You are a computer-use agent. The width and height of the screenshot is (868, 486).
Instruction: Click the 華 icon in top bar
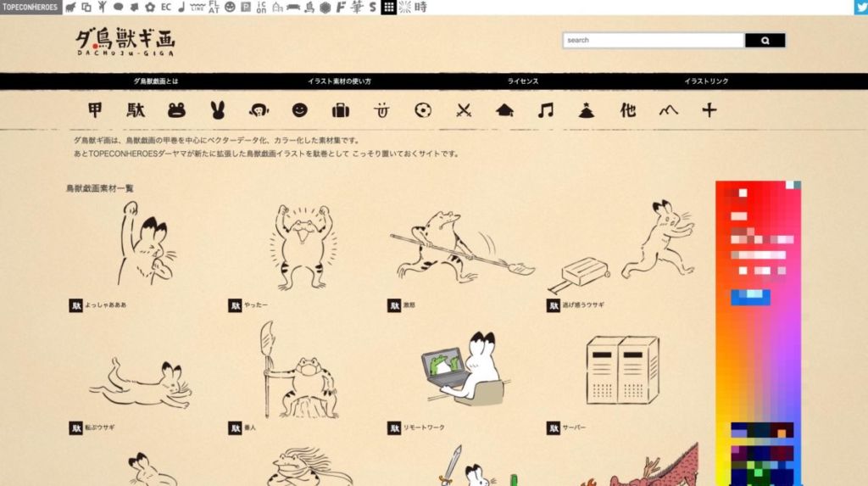pyautogui.click(x=357, y=7)
